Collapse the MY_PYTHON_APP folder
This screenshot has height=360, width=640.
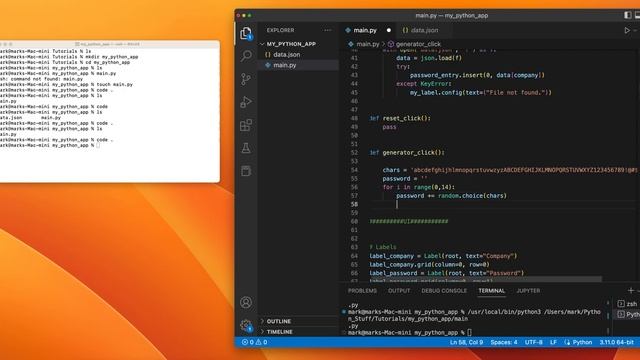[291, 44]
